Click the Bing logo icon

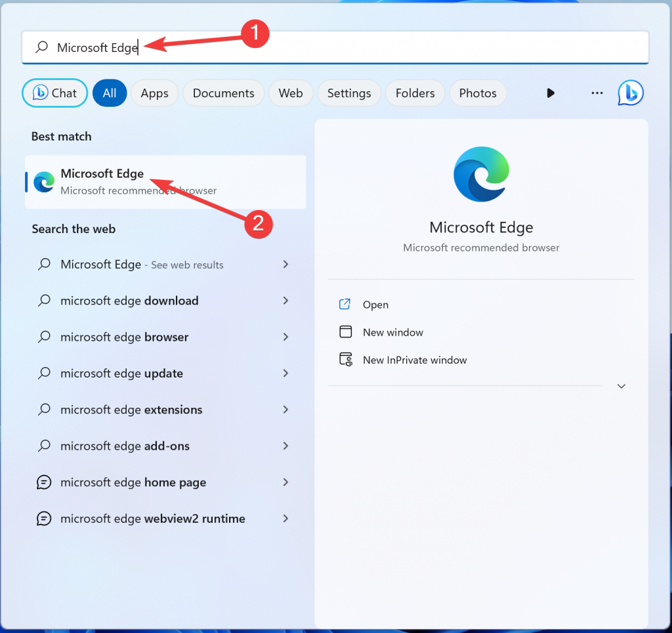[x=629, y=93]
